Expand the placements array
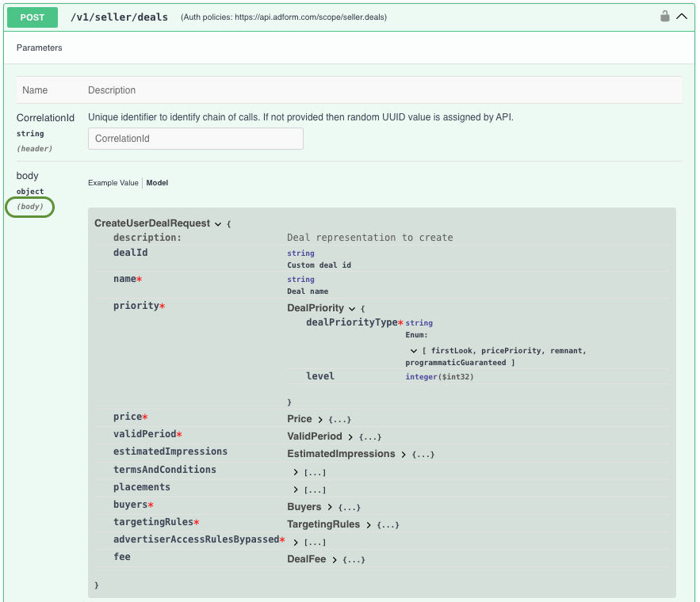This screenshot has height=602, width=700. click(x=296, y=490)
